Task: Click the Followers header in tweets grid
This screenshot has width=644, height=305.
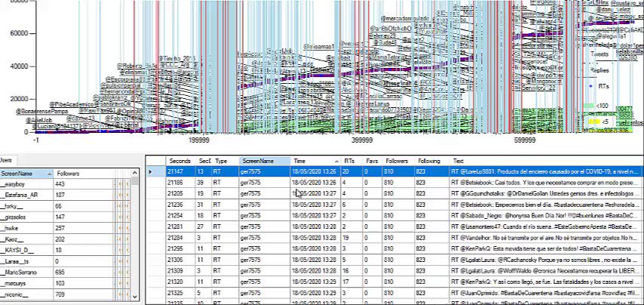Action: (398, 161)
